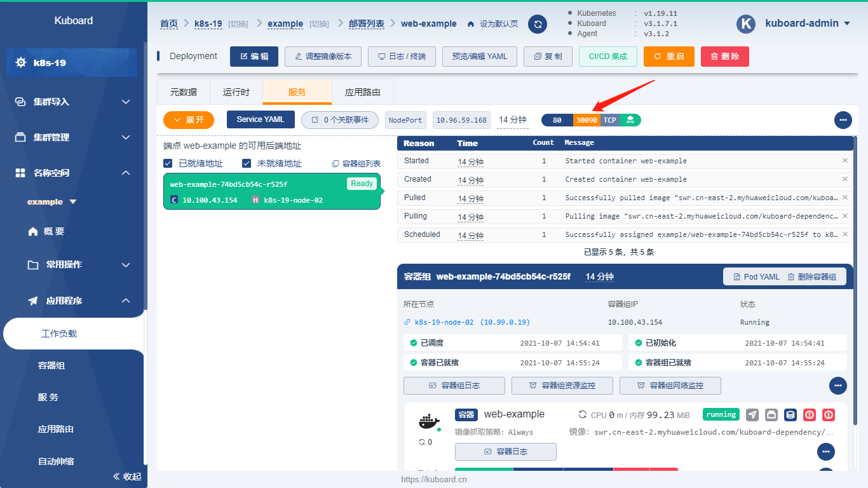Select 应用路由 in sidebar menu
The image size is (868, 488).
pyautogui.click(x=56, y=429)
